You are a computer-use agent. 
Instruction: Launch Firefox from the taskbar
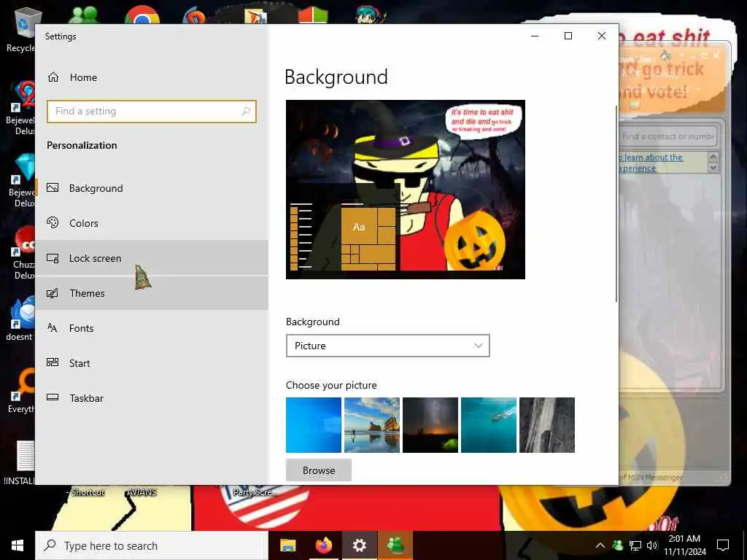pos(323,545)
